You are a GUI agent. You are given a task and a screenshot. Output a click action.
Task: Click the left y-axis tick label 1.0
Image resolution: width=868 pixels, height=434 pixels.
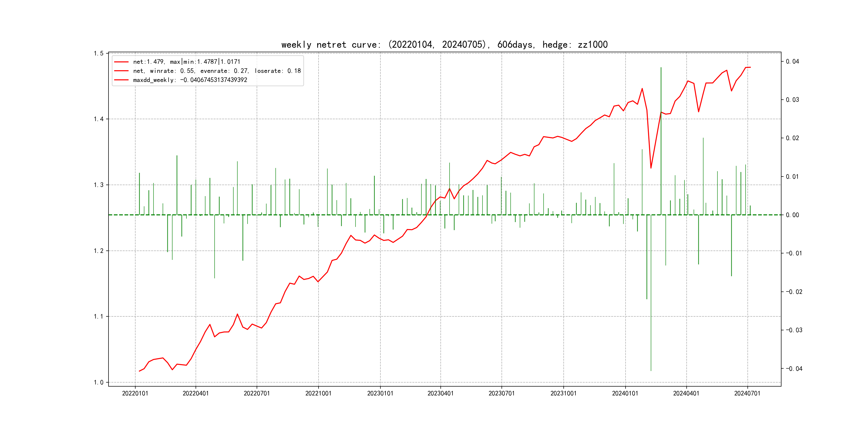tap(98, 382)
